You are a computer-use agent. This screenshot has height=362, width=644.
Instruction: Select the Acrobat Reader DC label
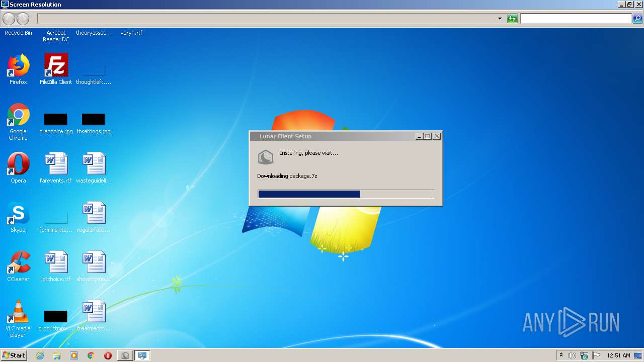(x=56, y=36)
